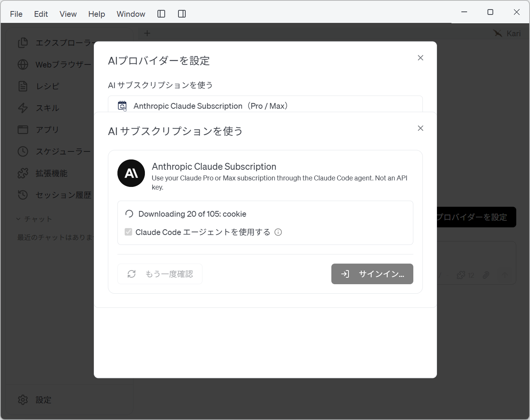Toggle the right sidebar panel icon

(x=182, y=14)
